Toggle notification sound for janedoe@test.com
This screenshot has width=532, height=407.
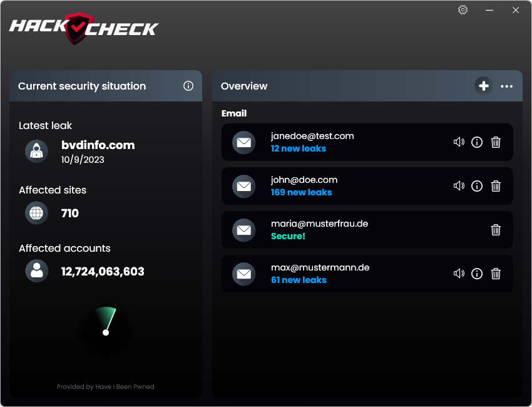tap(459, 142)
